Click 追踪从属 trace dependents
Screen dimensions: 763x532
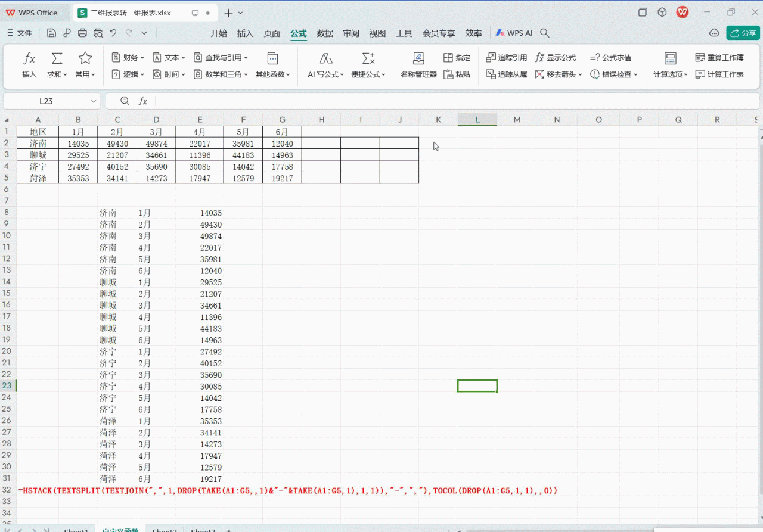click(x=507, y=74)
